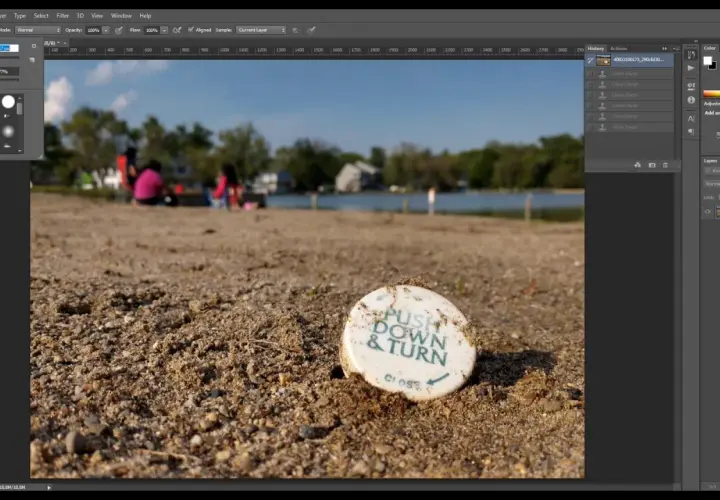The height and width of the screenshot is (500, 720).
Task: Select the hard round brush preset
Action: click(x=8, y=102)
